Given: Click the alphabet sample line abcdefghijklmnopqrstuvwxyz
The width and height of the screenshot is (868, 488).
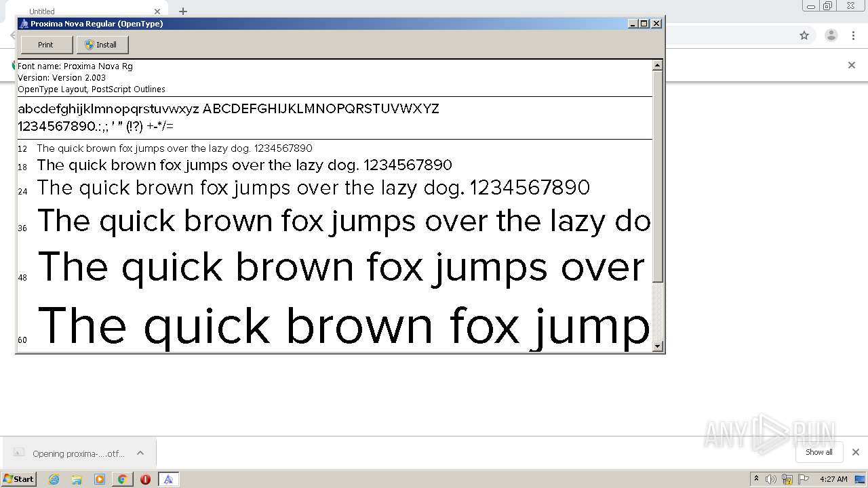Looking at the screenshot, I should [x=229, y=108].
